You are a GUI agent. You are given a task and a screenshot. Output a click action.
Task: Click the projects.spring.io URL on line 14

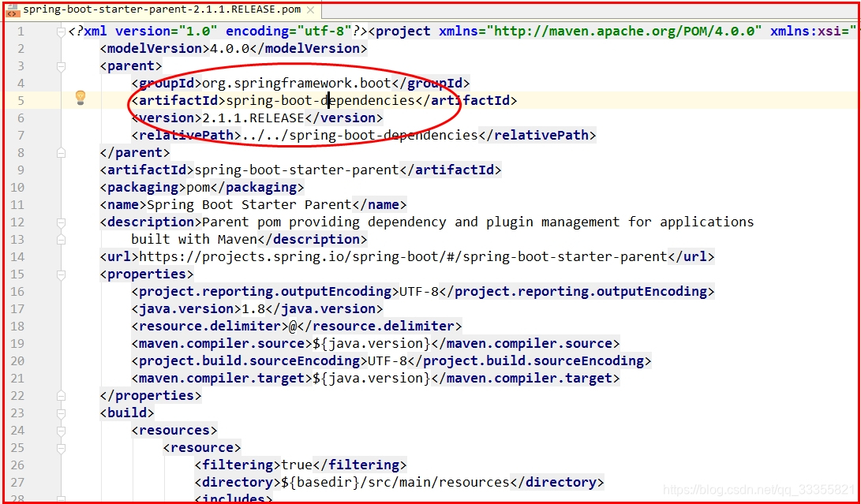tap(403, 257)
